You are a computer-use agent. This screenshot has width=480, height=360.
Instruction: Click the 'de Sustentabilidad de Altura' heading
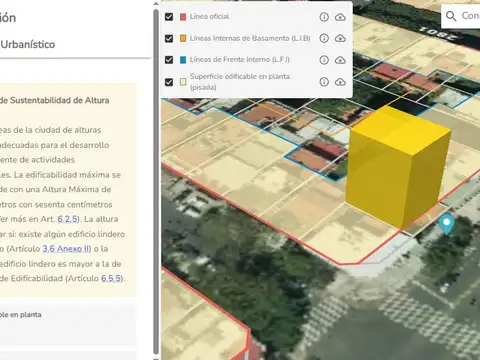(x=54, y=100)
